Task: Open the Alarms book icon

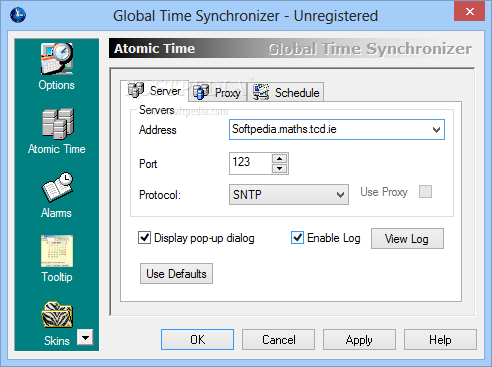Action: point(57,187)
